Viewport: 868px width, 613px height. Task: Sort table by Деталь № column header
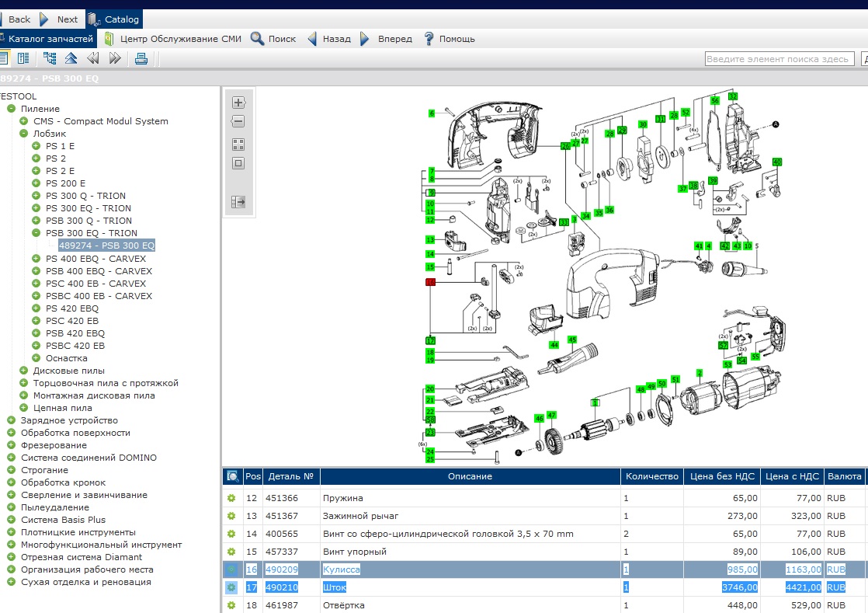[290, 476]
